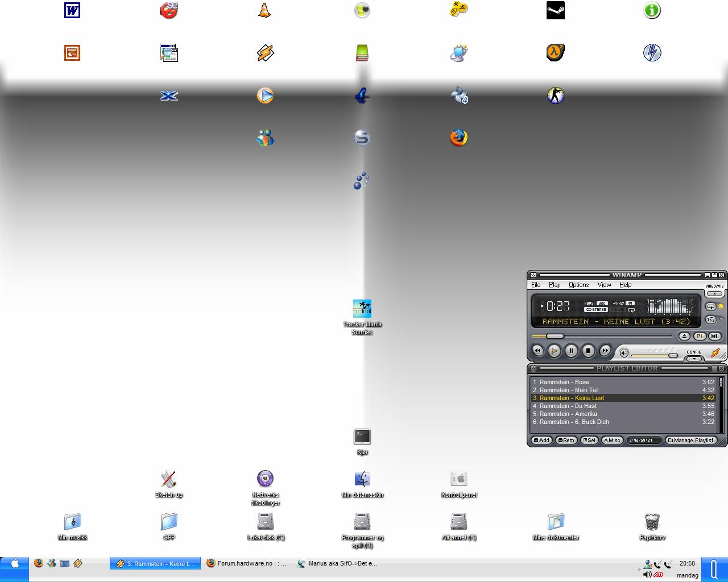Viewport: 728px width, 582px height.
Task: Open Winamp Help menu
Action: [x=625, y=285]
